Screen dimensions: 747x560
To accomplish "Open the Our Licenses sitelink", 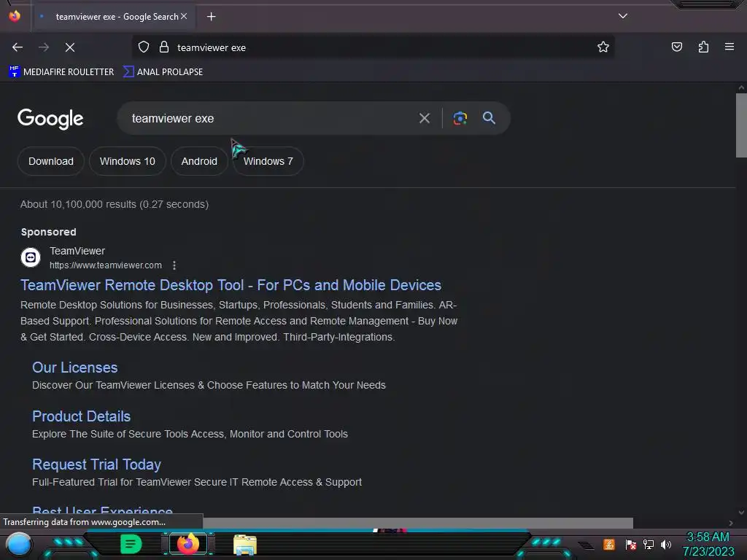I will 75,367.
